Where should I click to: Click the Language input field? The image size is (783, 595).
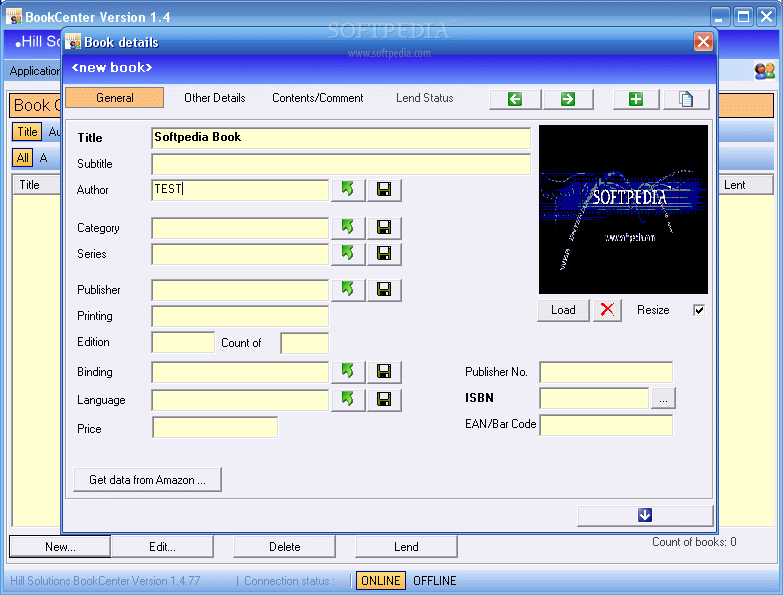pyautogui.click(x=240, y=399)
